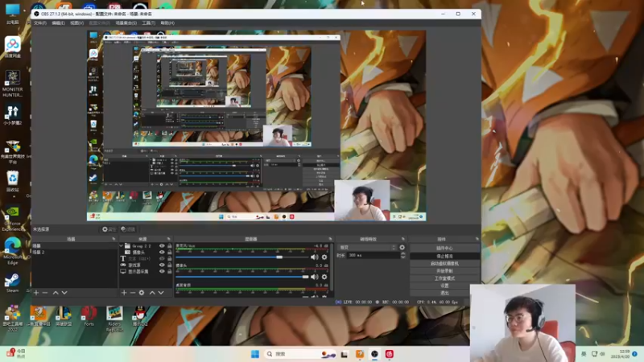Select scene 2 in the scenes list
The width and height of the screenshot is (644, 362).
click(74, 252)
